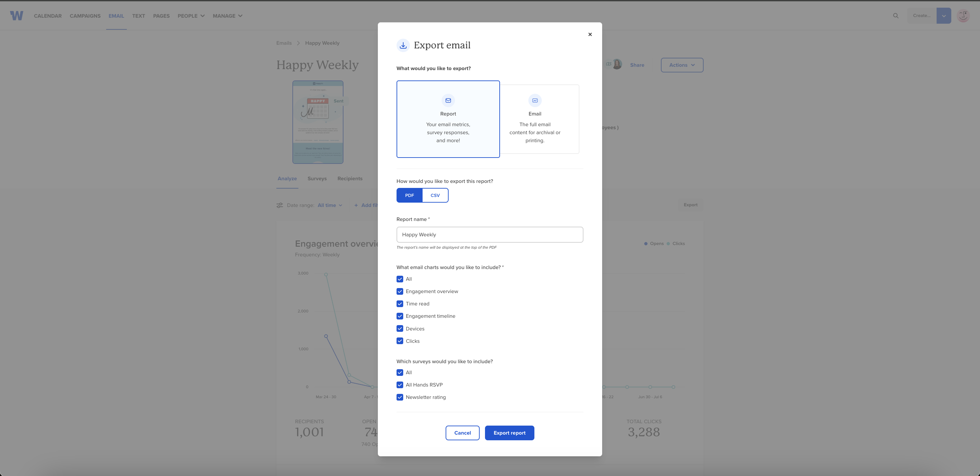This screenshot has height=476, width=980.
Task: Open the Happy Weekly email thumbnail
Action: pos(318,122)
